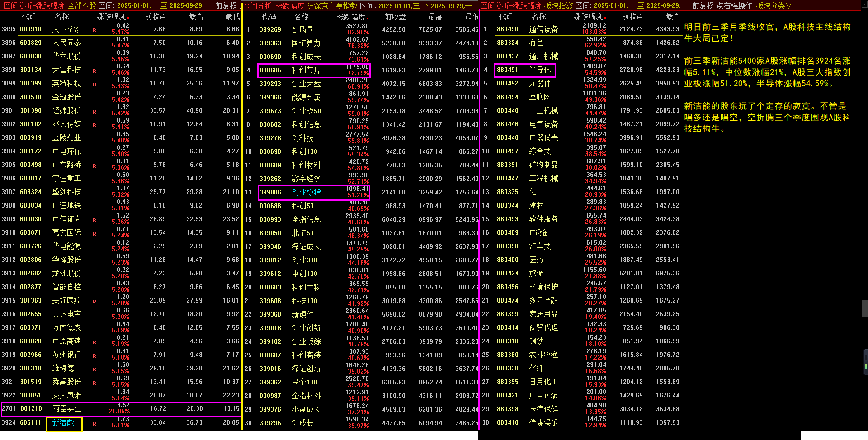Click 最高 column header in 板块指数 panel
Image resolution: width=868 pixels, height=440 pixels.
(673, 16)
